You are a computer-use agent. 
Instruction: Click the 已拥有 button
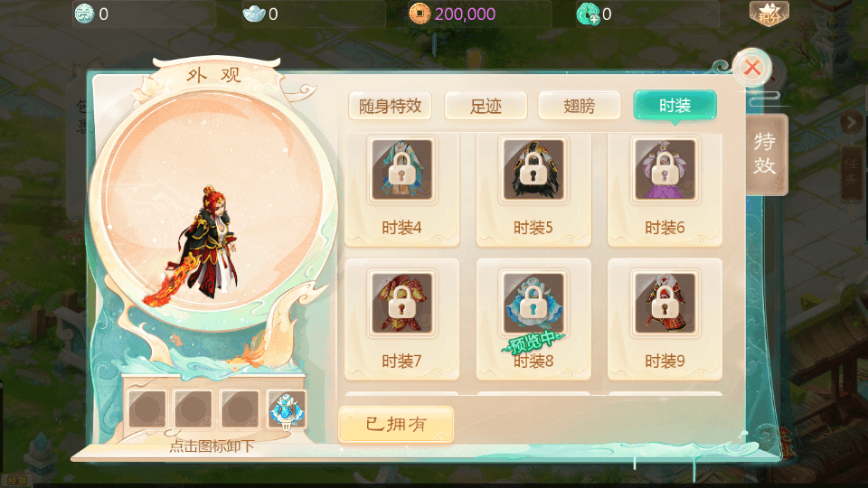[396, 425]
